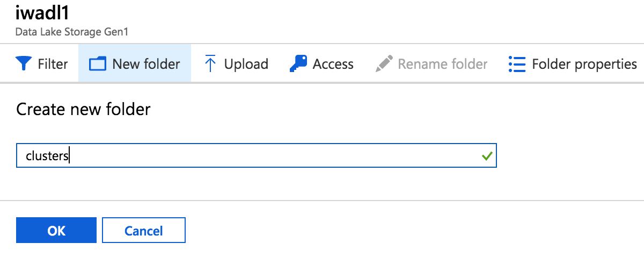Click the Create new folder heading
This screenshot has height=257, width=644.
83,109
